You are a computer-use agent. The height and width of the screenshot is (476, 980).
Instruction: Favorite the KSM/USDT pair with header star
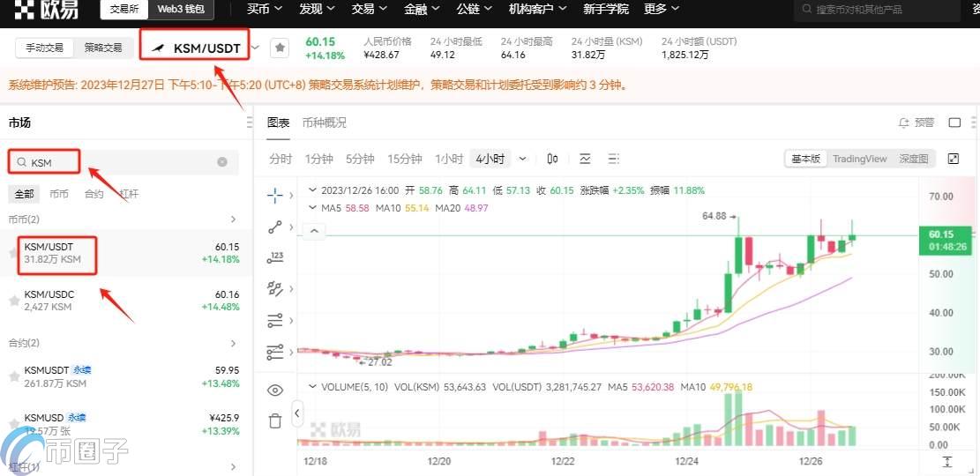[x=279, y=48]
